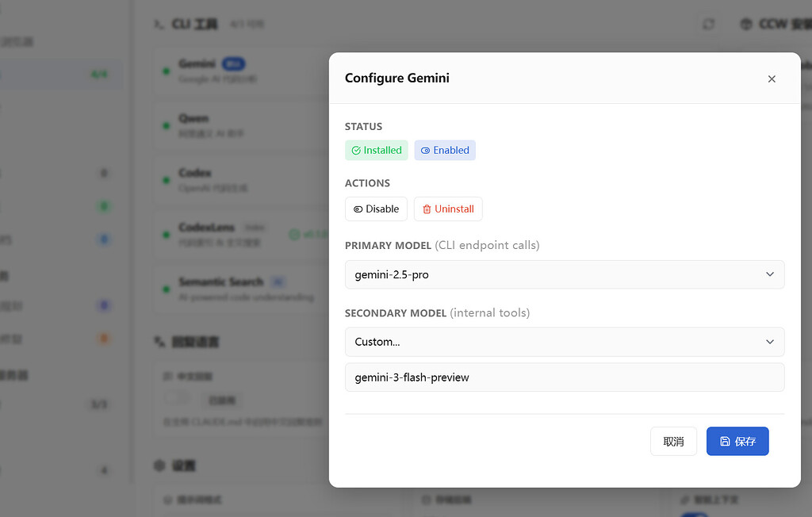The height and width of the screenshot is (517, 812).
Task: Click the floppy disk icon on save button
Action: coord(725,442)
